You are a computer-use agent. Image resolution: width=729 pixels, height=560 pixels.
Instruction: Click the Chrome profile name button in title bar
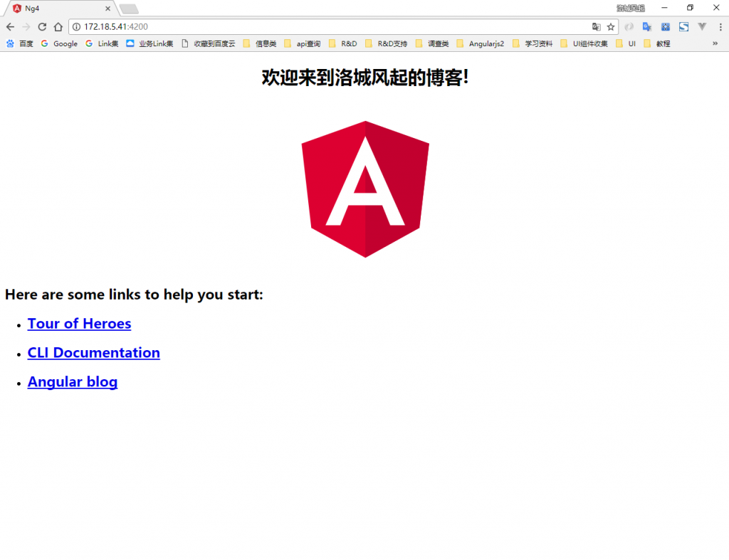pos(631,9)
